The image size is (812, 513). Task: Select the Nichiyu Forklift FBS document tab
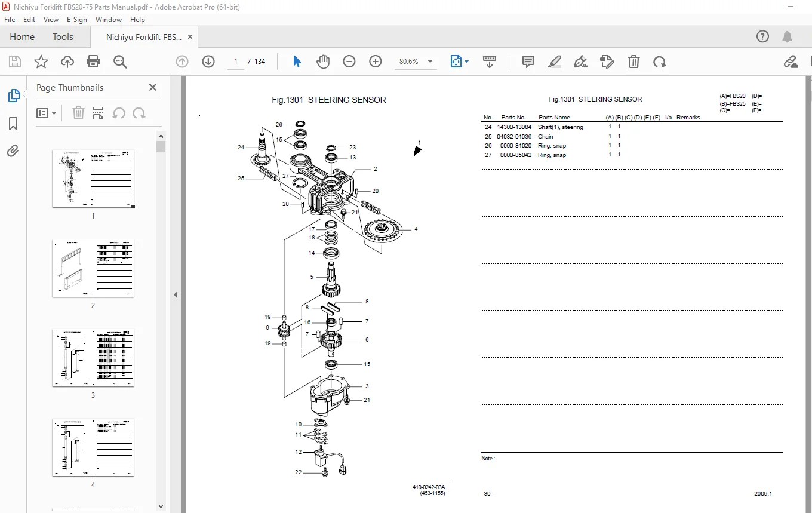(x=144, y=37)
